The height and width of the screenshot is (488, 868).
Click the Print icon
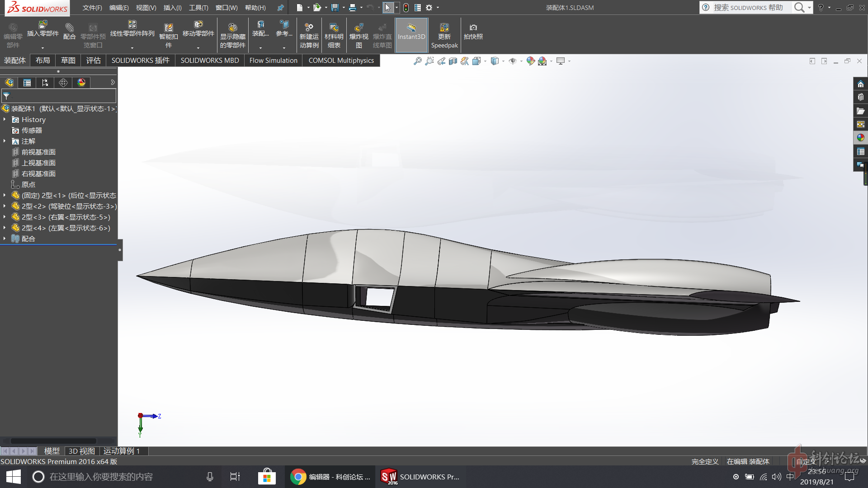point(353,8)
